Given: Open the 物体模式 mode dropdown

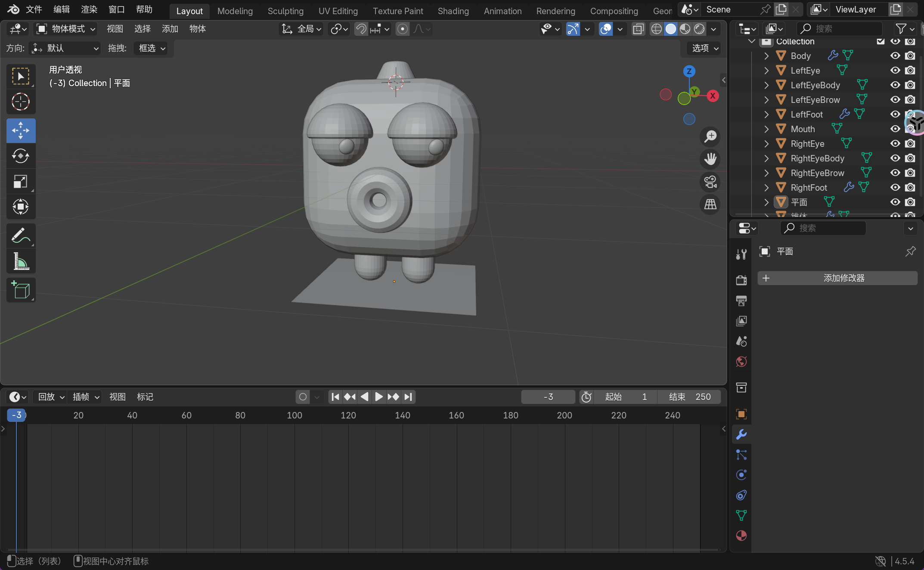Looking at the screenshot, I should pos(66,29).
